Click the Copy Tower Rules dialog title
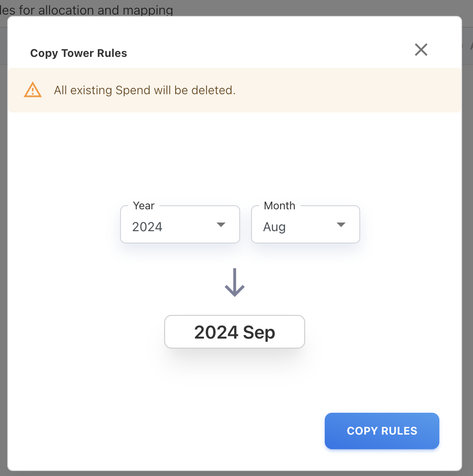 (x=79, y=53)
